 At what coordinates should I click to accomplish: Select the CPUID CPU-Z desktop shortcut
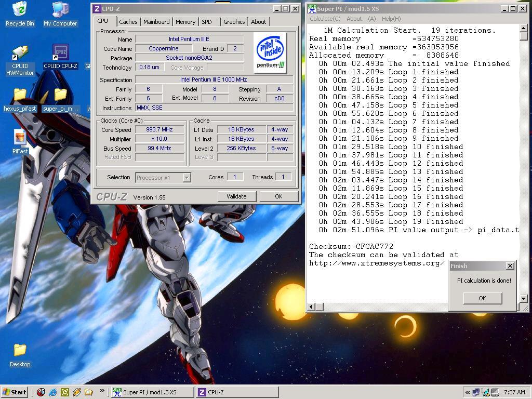coord(60,57)
